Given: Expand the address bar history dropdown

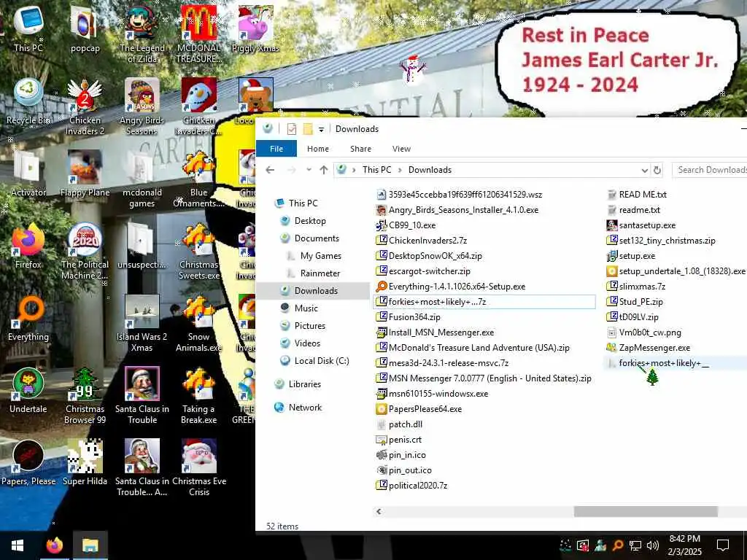Looking at the screenshot, I should pos(644,170).
